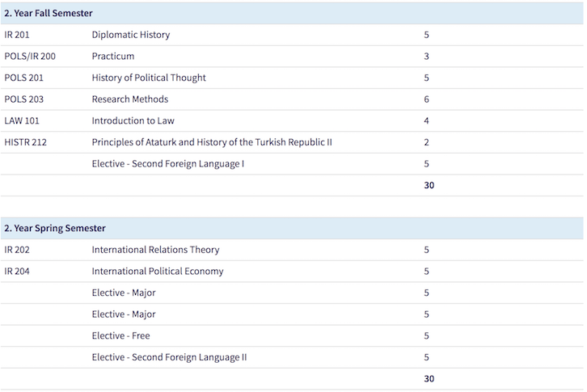Click credit value 6 for Research Methods
The image size is (587, 392).
[x=426, y=99]
